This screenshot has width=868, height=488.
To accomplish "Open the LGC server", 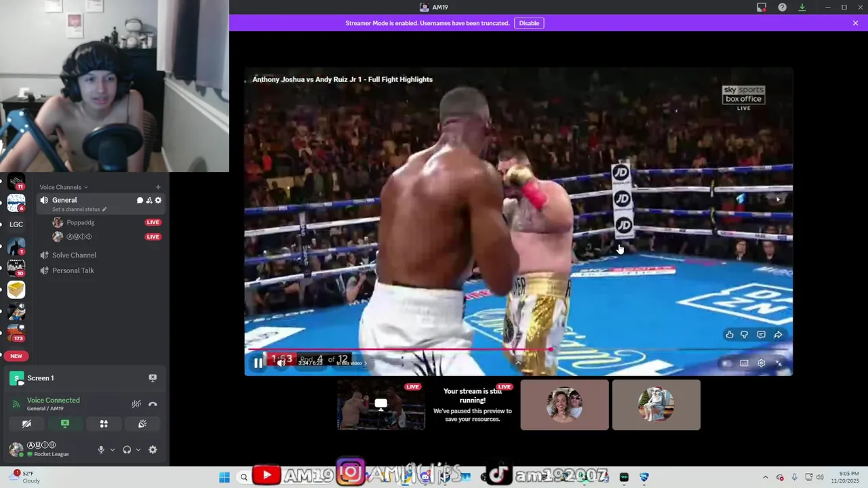I will 16,224.
